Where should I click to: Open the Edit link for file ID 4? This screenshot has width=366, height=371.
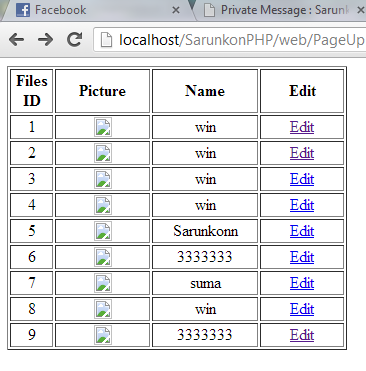tap(302, 205)
